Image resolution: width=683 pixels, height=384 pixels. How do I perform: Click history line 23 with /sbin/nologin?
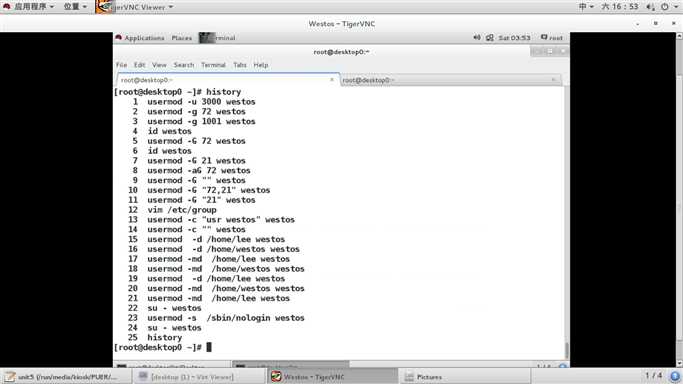point(226,318)
